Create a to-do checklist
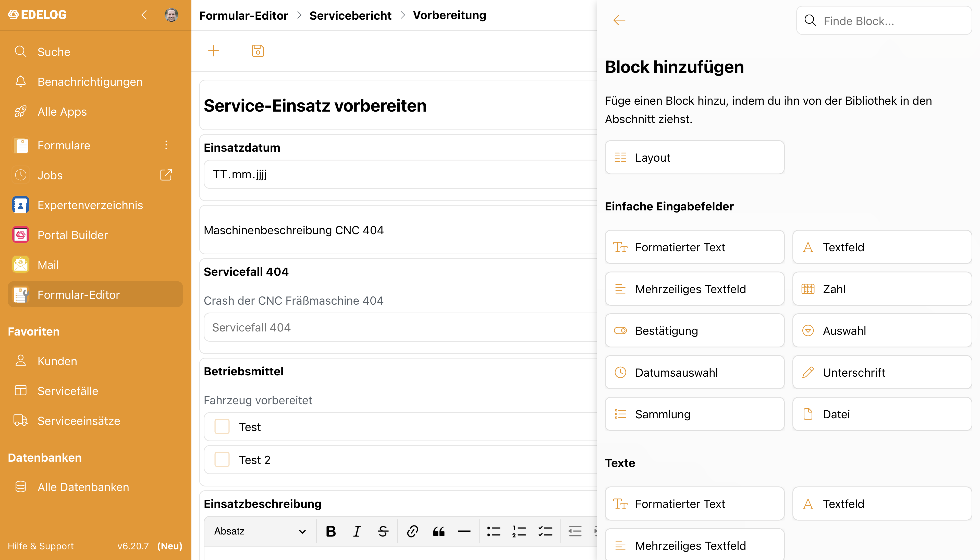The height and width of the screenshot is (560, 980). (545, 531)
